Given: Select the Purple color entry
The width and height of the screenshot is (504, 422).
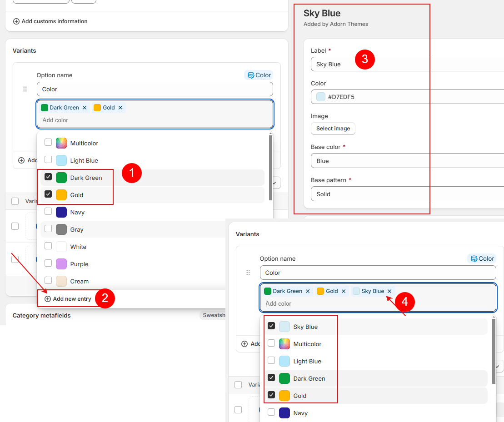Looking at the screenshot, I should pos(79,264).
